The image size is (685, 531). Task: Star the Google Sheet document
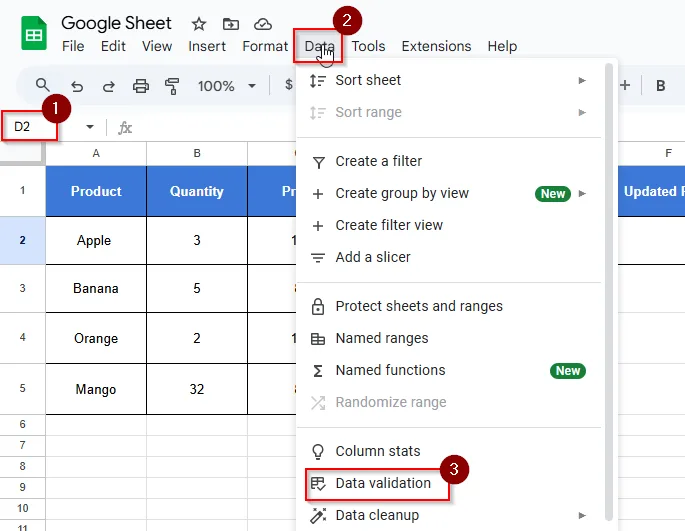[199, 24]
